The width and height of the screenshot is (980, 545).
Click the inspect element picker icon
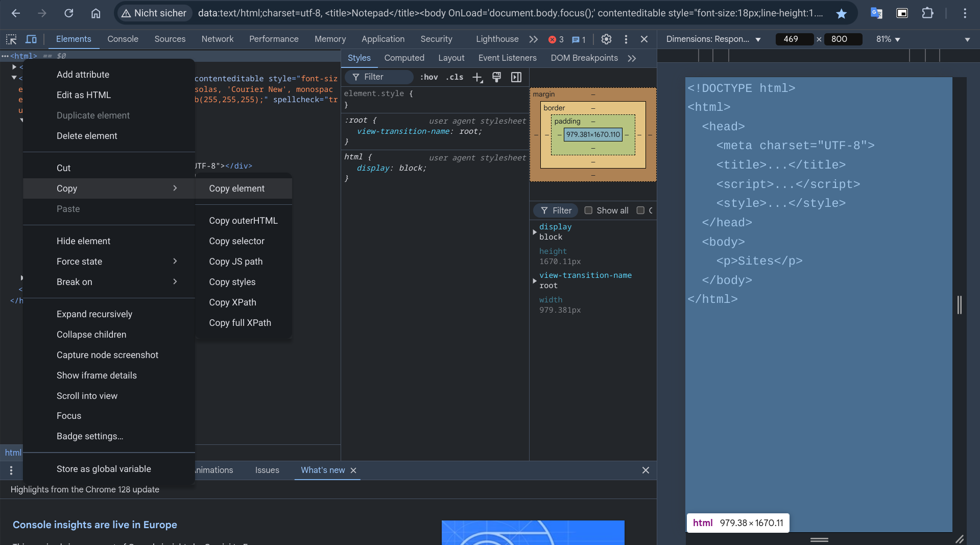tap(11, 39)
